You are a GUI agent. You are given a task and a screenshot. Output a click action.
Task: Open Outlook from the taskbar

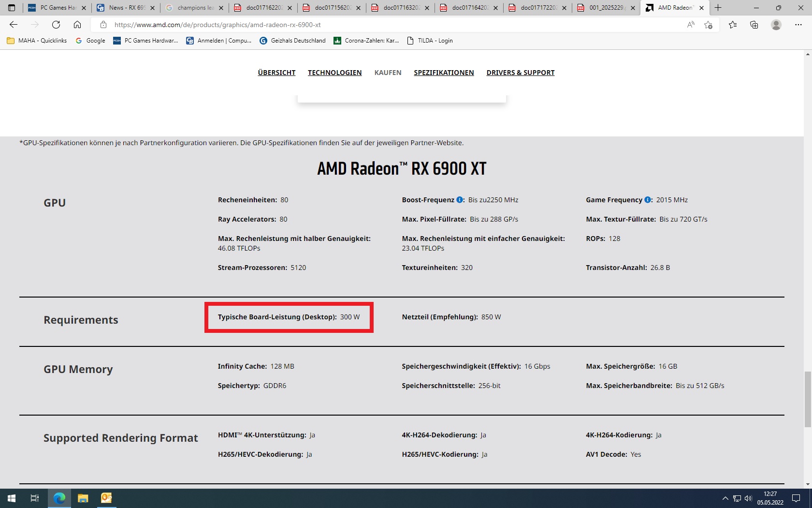[x=106, y=498]
